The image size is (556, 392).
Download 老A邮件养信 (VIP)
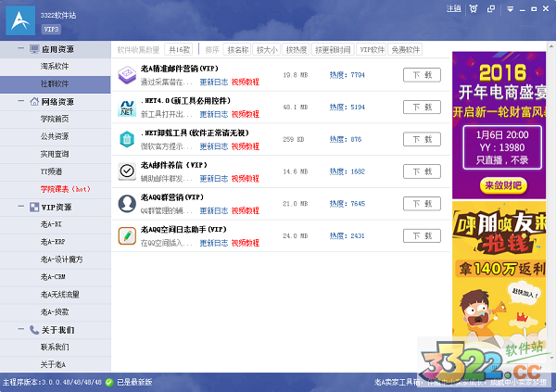coord(422,171)
